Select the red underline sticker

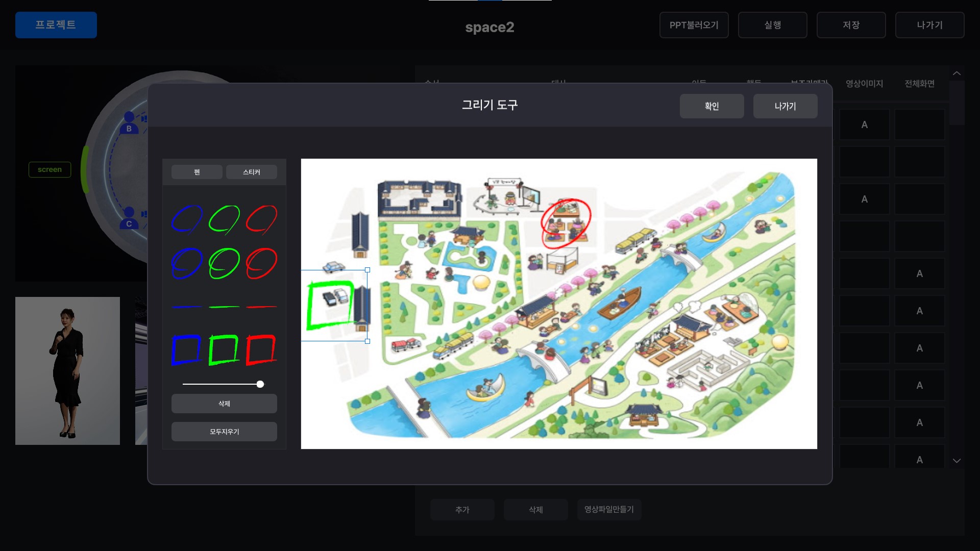point(261,307)
